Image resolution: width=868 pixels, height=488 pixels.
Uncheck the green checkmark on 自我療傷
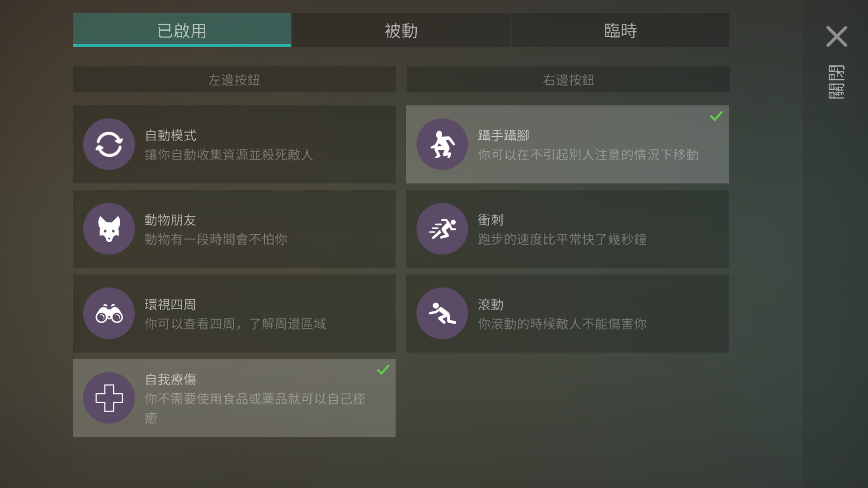click(383, 370)
